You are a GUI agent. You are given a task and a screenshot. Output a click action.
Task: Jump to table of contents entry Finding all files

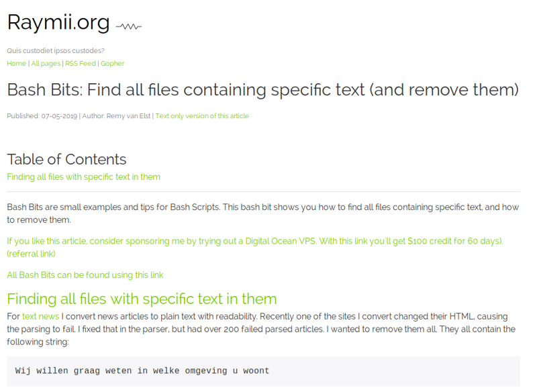pyautogui.click(x=83, y=177)
